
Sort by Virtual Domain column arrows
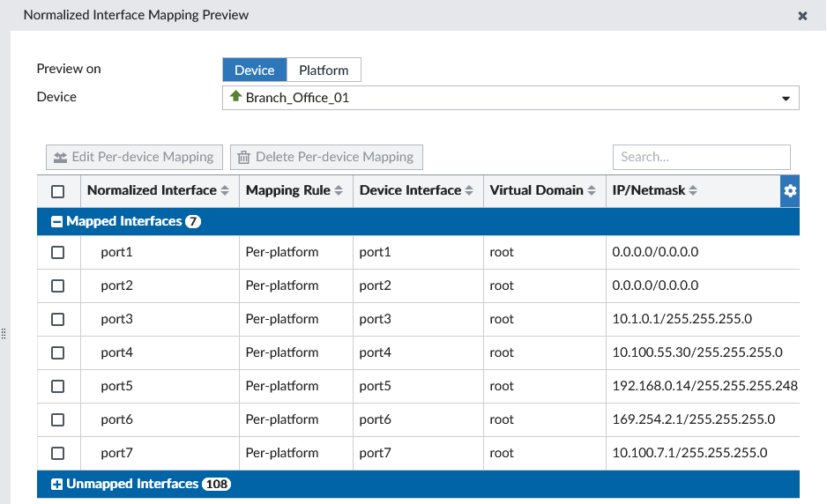(x=592, y=191)
